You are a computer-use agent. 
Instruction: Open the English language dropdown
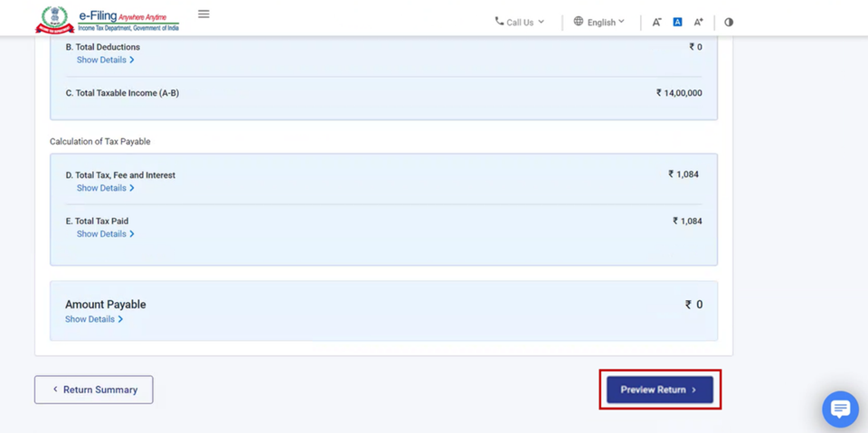tap(599, 22)
